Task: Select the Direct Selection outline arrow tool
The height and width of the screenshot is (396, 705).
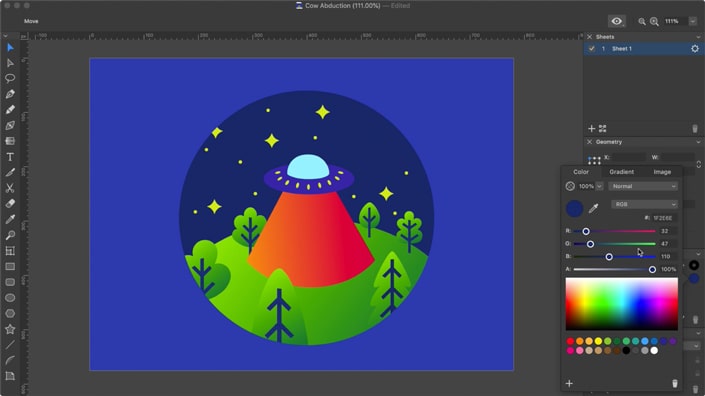Action: pyautogui.click(x=10, y=63)
